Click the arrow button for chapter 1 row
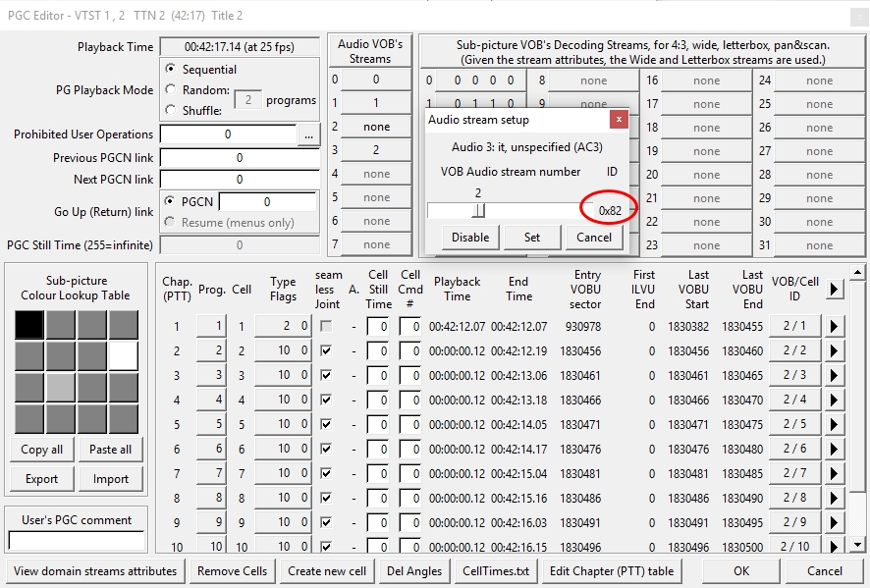870x588 pixels. point(834,326)
